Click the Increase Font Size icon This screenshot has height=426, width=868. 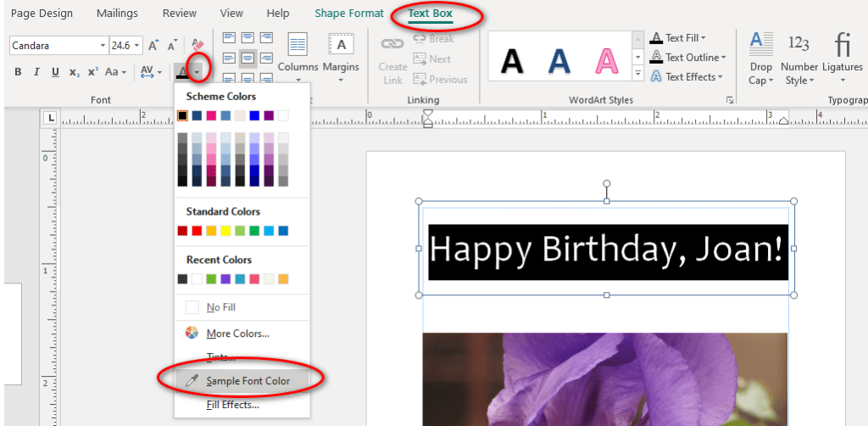[153, 45]
